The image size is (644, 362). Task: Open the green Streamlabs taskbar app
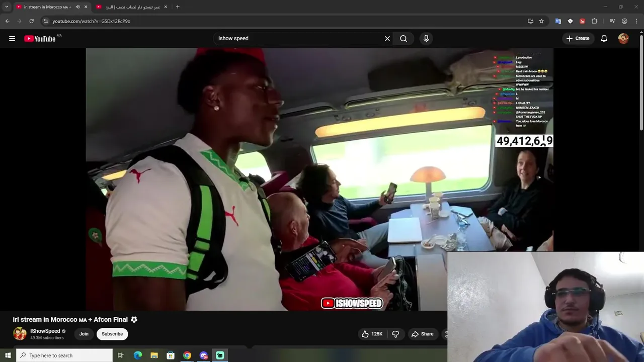click(x=220, y=355)
